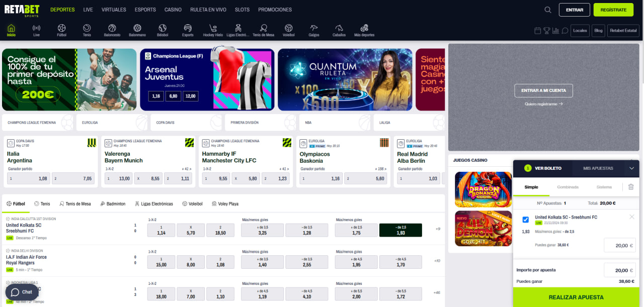Open the speech bubble icon beside Locales
Screen dimensions: 644x307
click(565, 31)
